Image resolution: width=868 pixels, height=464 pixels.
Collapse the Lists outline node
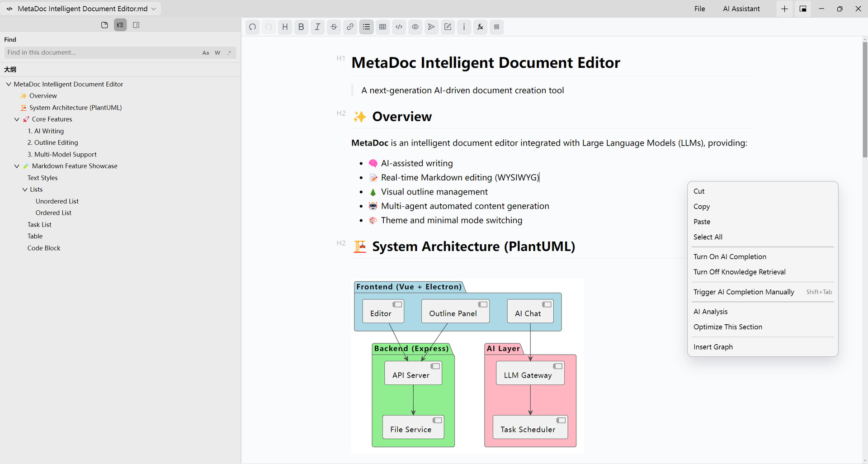(25, 189)
